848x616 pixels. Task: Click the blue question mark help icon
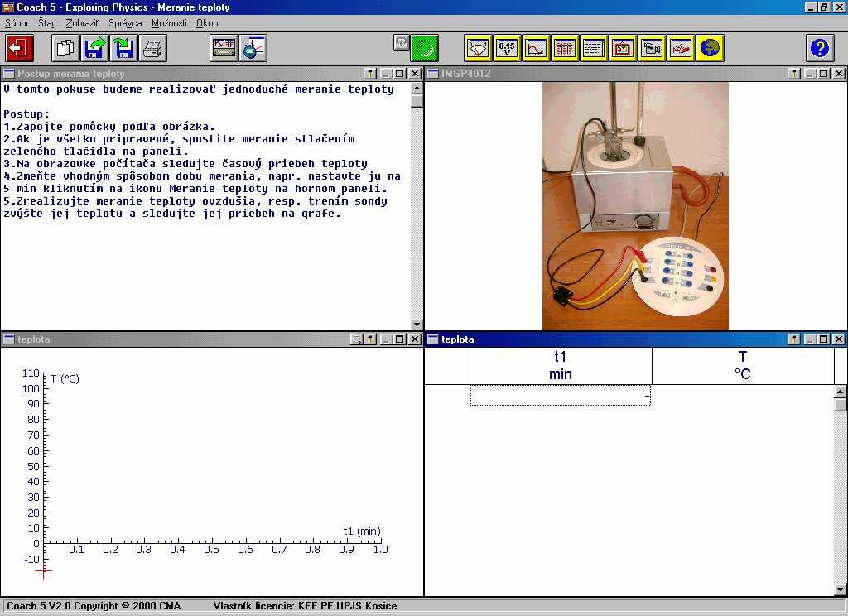[x=820, y=48]
